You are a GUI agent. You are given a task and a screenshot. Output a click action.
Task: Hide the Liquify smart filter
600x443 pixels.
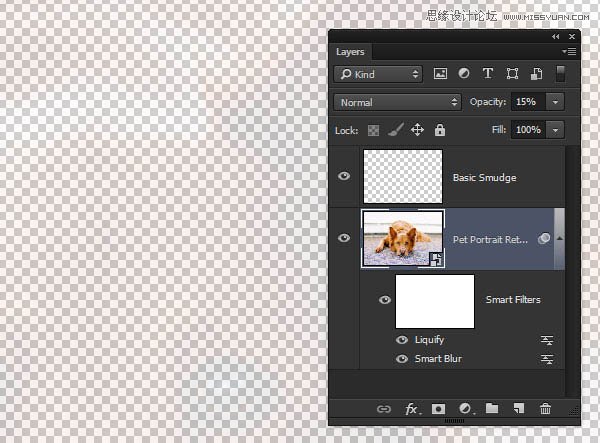(402, 340)
